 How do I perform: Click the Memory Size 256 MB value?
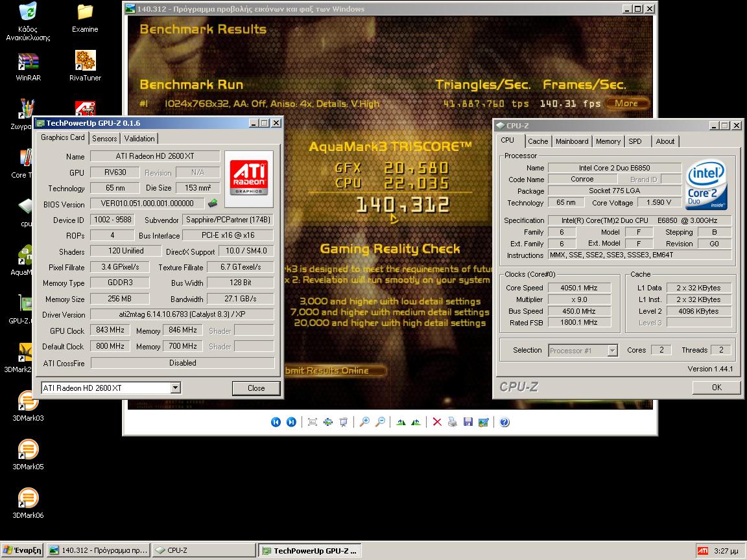tap(119, 299)
